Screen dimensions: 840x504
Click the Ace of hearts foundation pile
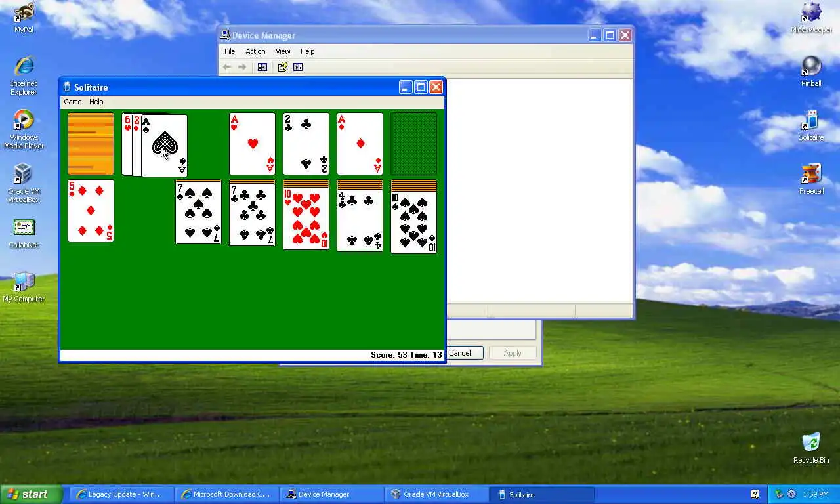click(x=252, y=144)
